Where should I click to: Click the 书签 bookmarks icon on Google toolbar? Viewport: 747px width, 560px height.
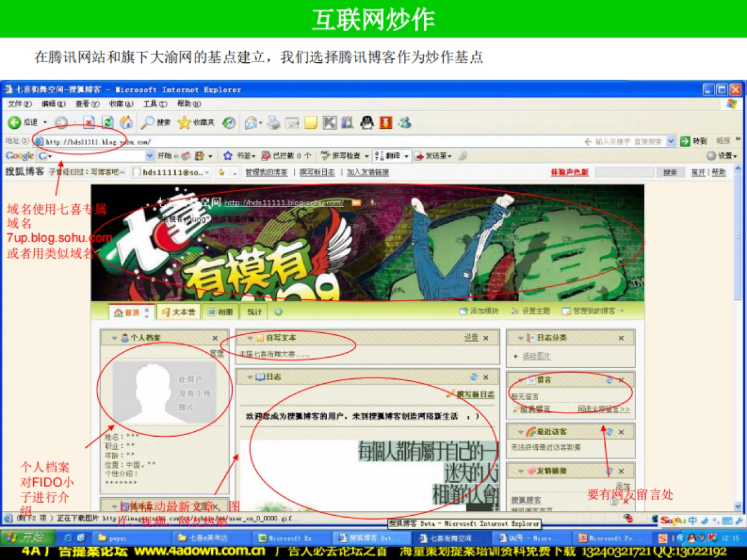(228, 156)
